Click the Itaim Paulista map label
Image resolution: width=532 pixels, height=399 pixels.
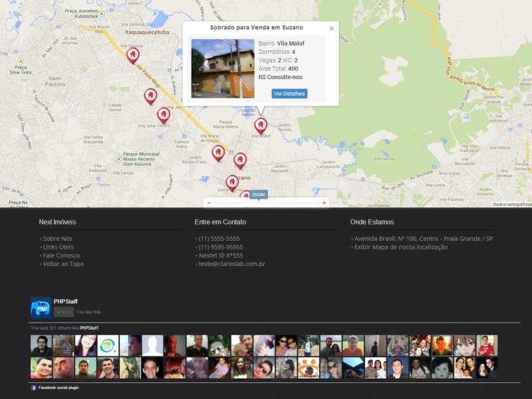55,81
